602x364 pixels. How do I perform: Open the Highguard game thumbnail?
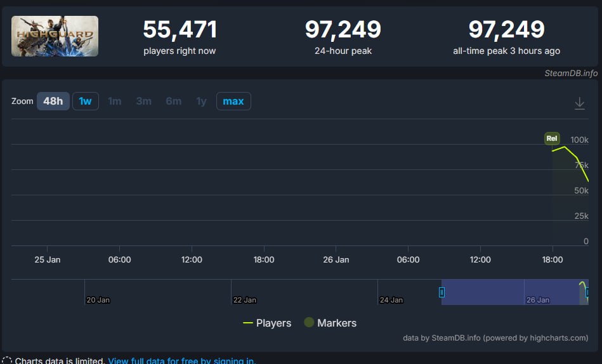tap(55, 36)
